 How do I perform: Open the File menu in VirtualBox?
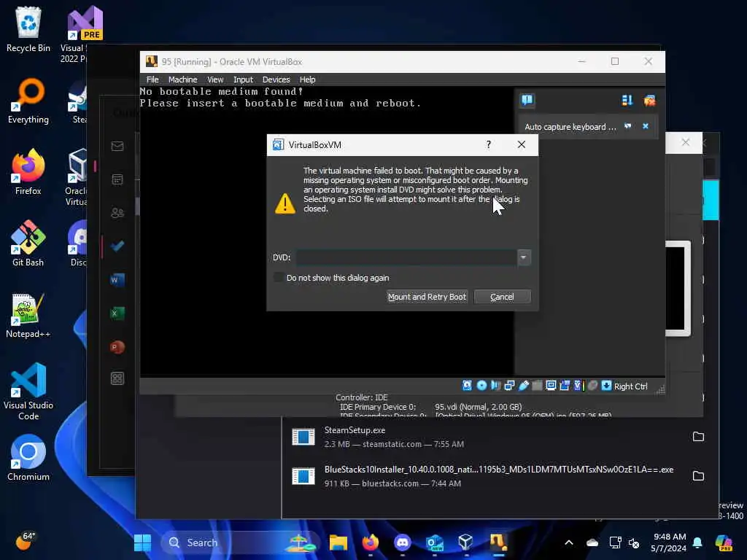point(152,79)
